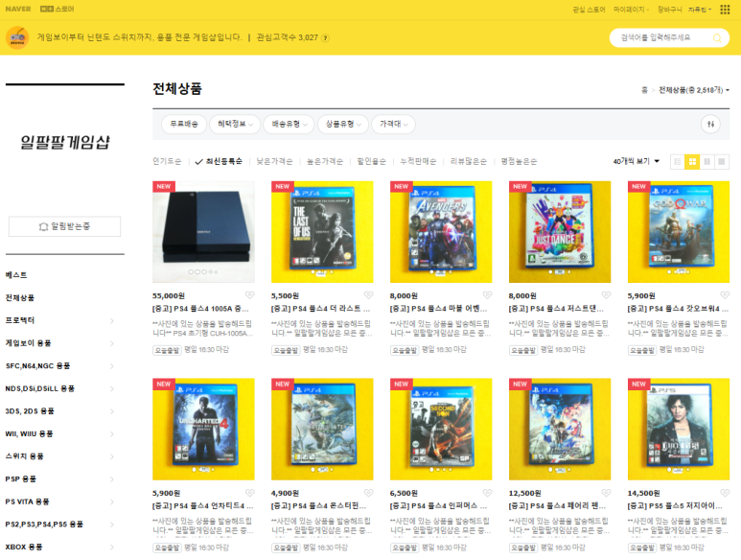
Task: Open the Uncharted 4 product thumbnail
Action: pos(203,429)
